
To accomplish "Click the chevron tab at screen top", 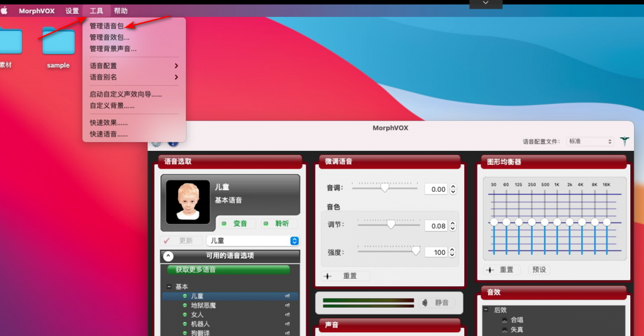I will pyautogui.click(x=486, y=3).
